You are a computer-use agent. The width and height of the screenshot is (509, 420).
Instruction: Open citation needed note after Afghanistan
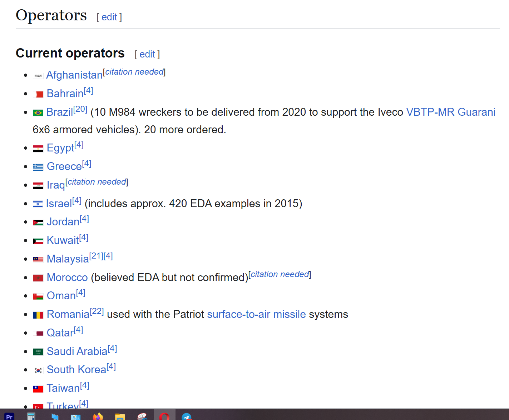pyautogui.click(x=134, y=72)
